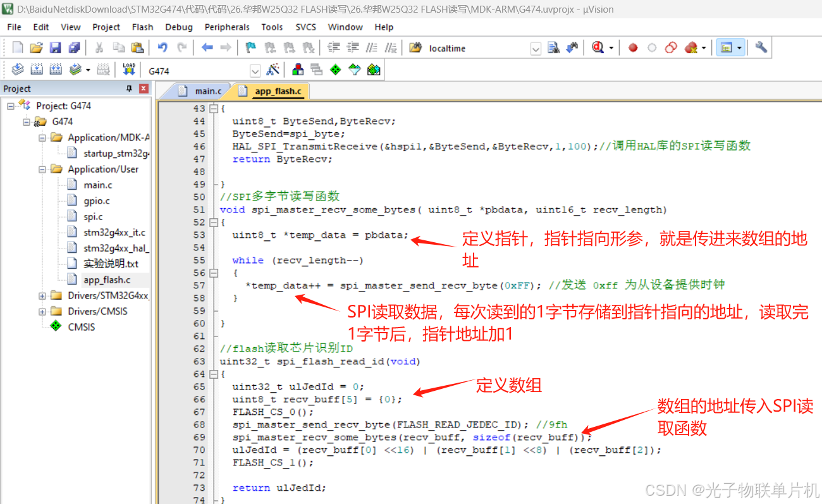Download code to flash with LOAD icon
822x504 pixels.
point(129,70)
